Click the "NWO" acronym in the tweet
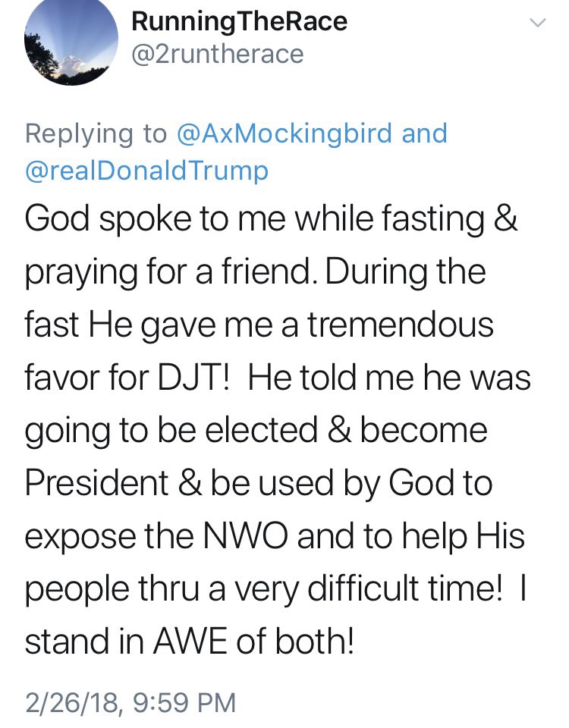Viewport: 569px width, 728px height. (x=249, y=537)
